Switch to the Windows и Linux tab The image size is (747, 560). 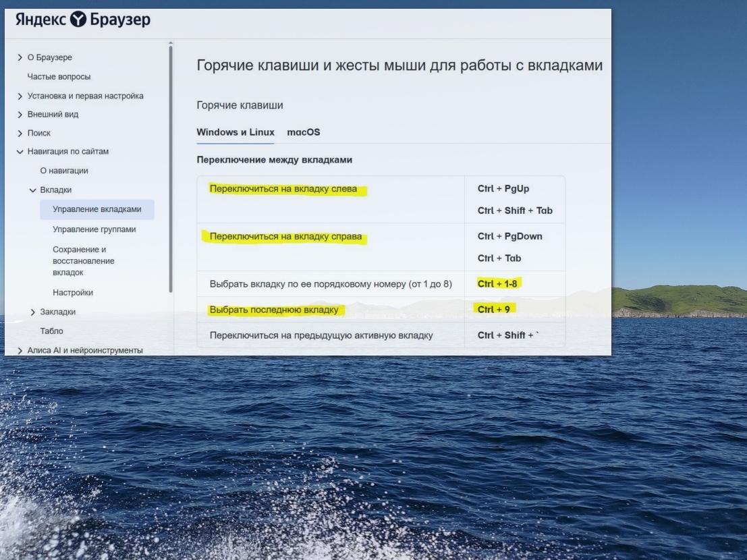tap(236, 132)
